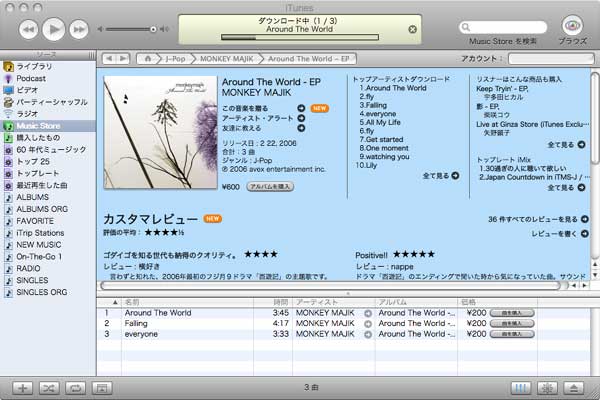The height and width of the screenshot is (400, 600).
Task: Click the arrow next to 友達に教える
Action: click(x=301, y=128)
